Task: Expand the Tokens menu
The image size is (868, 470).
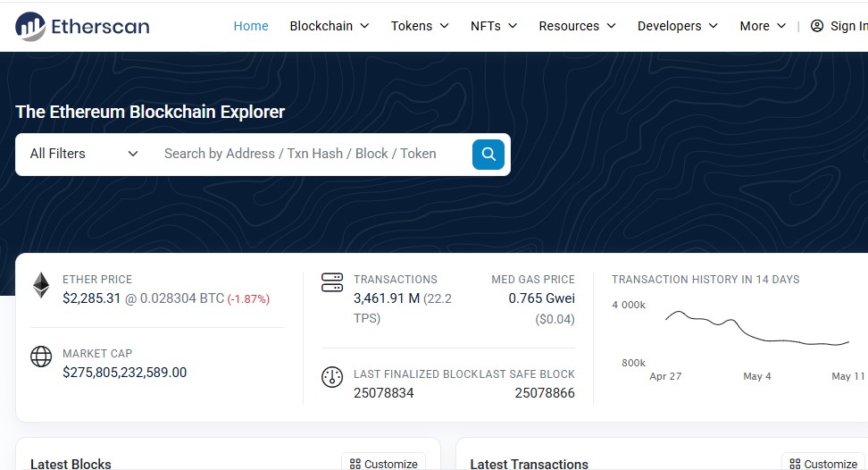Action: tap(420, 26)
